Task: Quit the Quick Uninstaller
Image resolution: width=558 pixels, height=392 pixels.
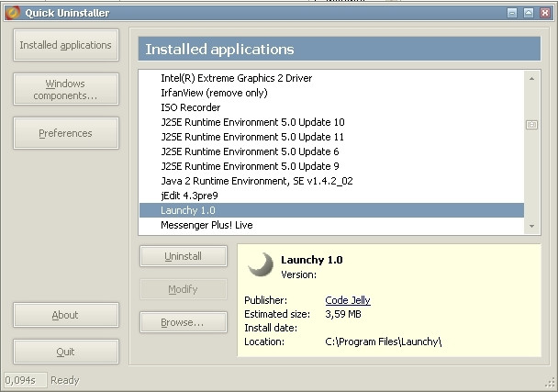Action: pyautogui.click(x=66, y=352)
